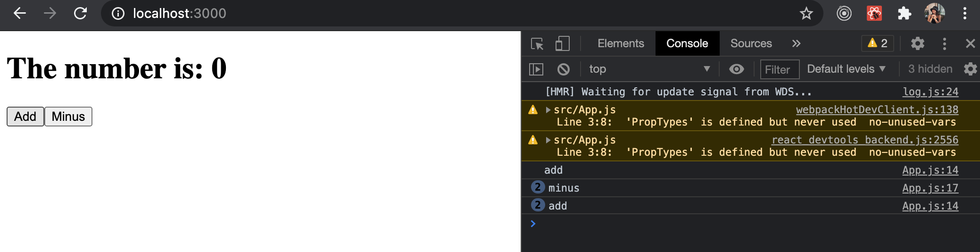Open the circular target extension icon
The width and height of the screenshot is (980, 252).
tap(844, 13)
